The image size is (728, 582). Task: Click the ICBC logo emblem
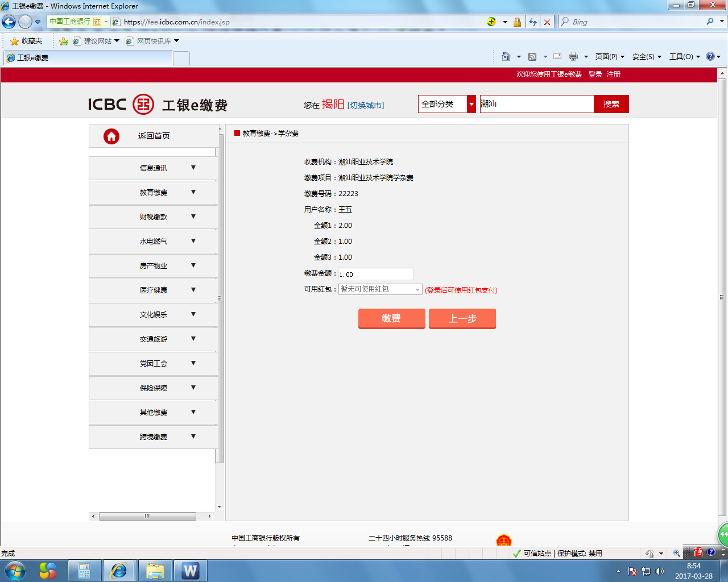(x=143, y=104)
